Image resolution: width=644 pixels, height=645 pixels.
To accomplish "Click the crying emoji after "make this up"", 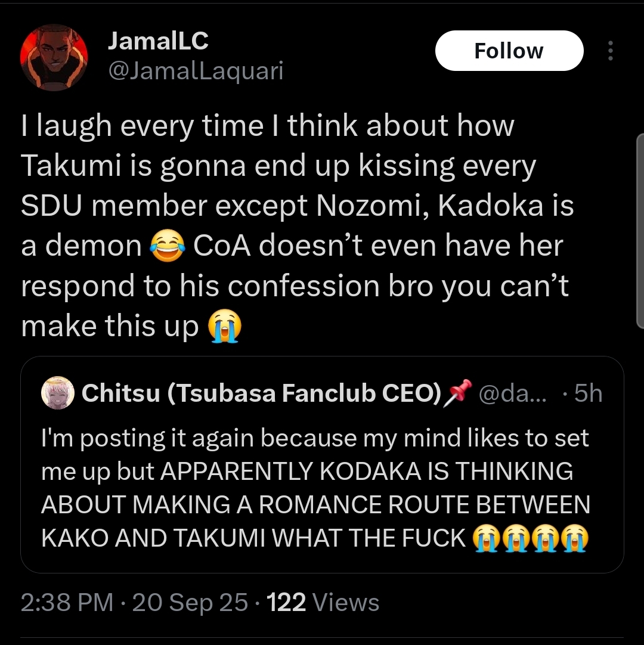I will [224, 327].
